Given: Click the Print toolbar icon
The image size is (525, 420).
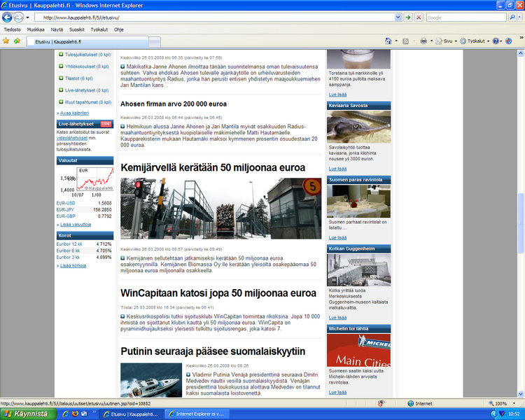Looking at the screenshot, I should [x=423, y=41].
